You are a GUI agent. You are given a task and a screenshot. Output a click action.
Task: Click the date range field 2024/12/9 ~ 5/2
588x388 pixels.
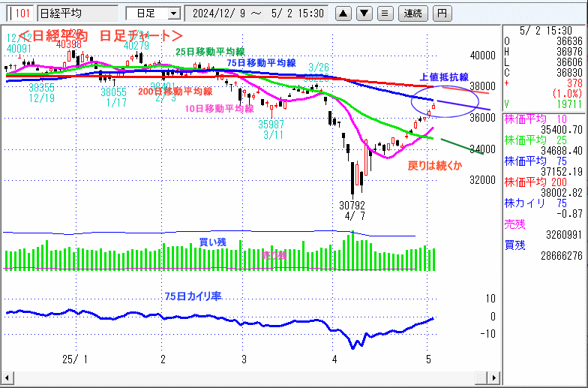tap(256, 14)
